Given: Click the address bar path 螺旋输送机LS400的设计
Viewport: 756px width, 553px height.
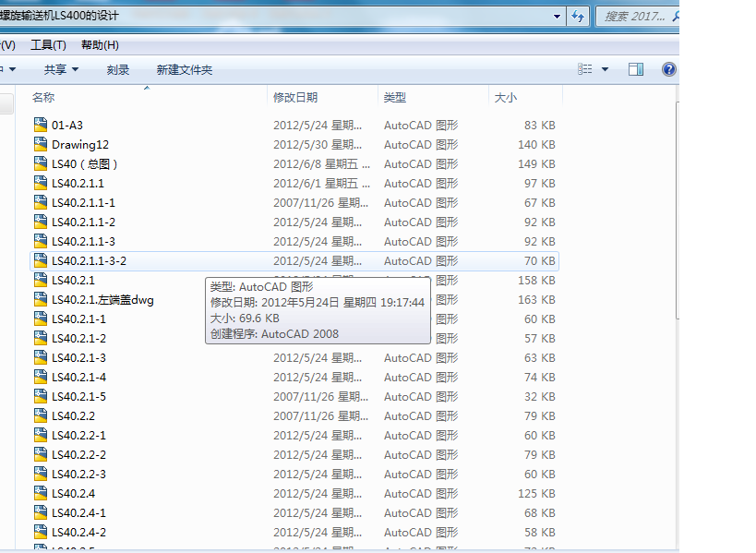Looking at the screenshot, I should (x=59, y=16).
